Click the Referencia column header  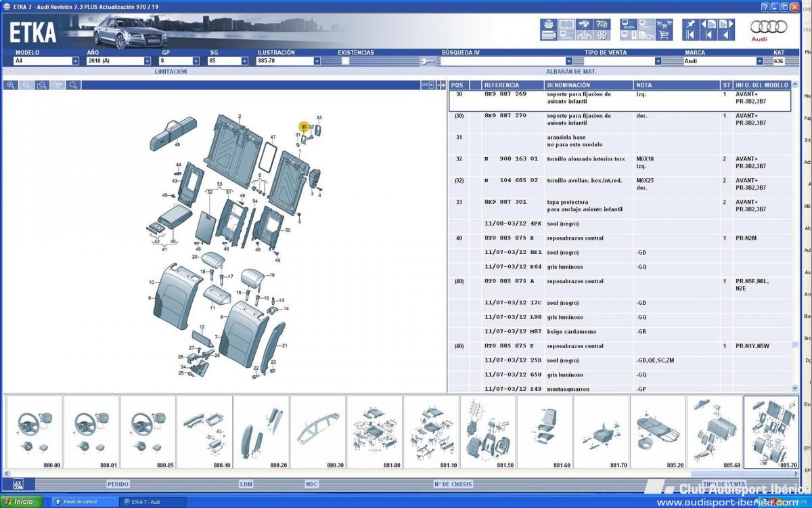coord(513,85)
